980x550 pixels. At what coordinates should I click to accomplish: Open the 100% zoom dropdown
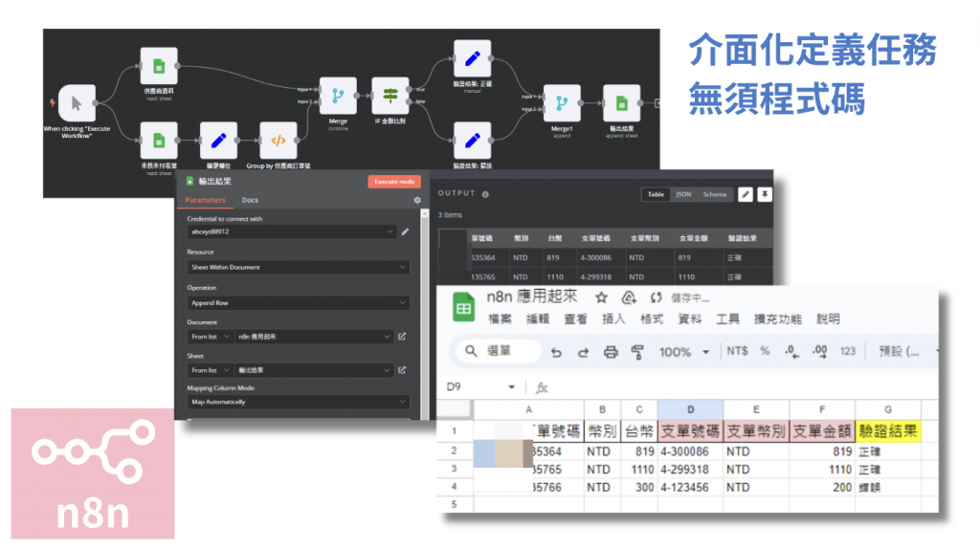(683, 352)
